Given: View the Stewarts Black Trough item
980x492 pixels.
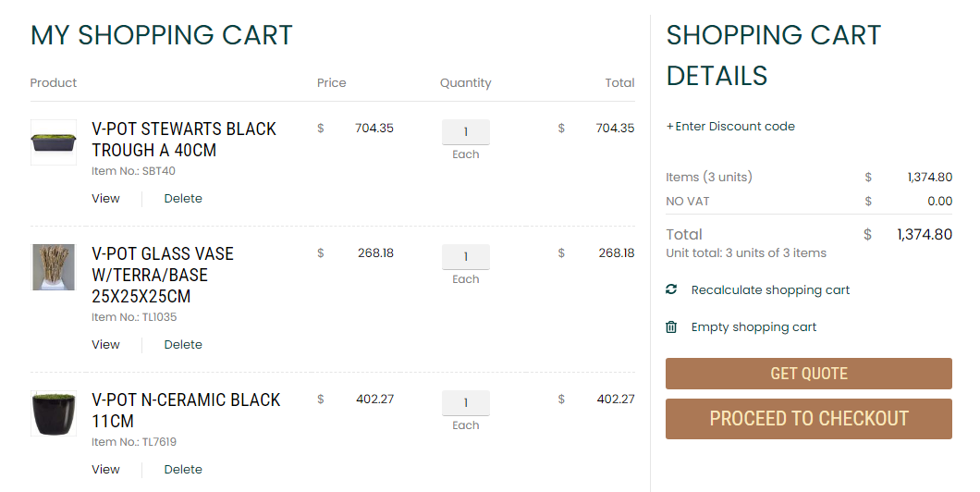Looking at the screenshot, I should [x=106, y=199].
